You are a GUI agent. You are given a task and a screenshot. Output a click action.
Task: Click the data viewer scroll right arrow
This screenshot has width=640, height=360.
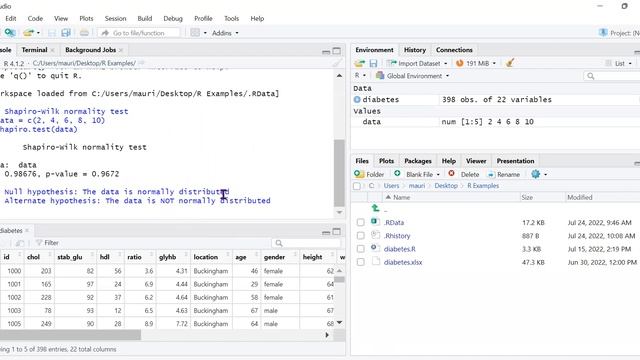(327, 335)
